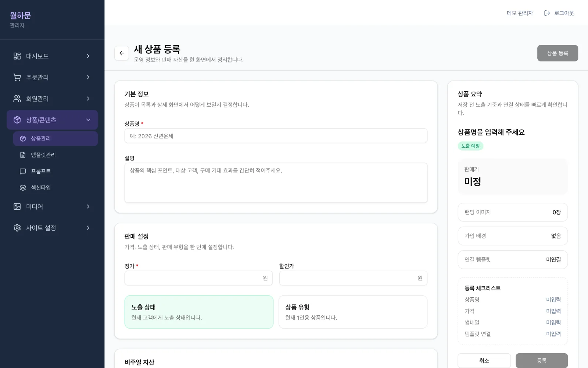The height and width of the screenshot is (368, 588).
Task: Expand the 사이트 설정 menu chevron
Action: (x=88, y=228)
